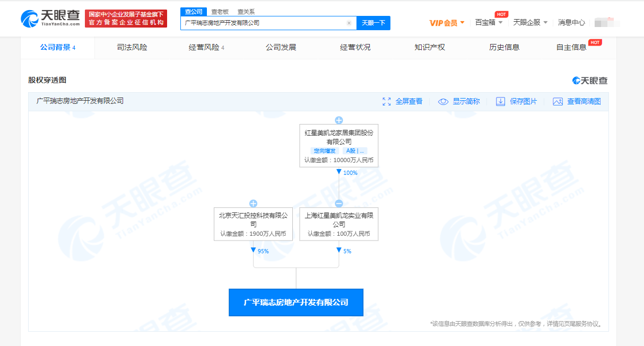Click the 股权穿透图 section heading

[47, 80]
